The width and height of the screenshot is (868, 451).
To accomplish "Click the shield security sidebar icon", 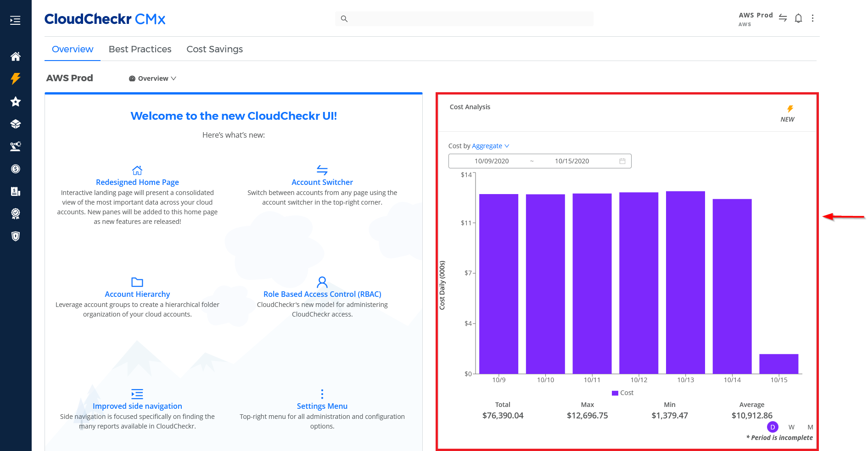I will (16, 236).
